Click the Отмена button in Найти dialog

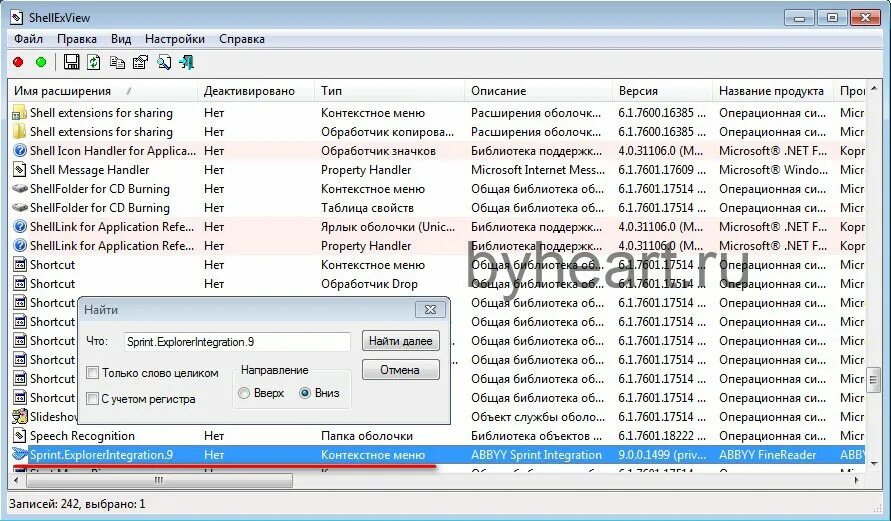click(x=401, y=370)
